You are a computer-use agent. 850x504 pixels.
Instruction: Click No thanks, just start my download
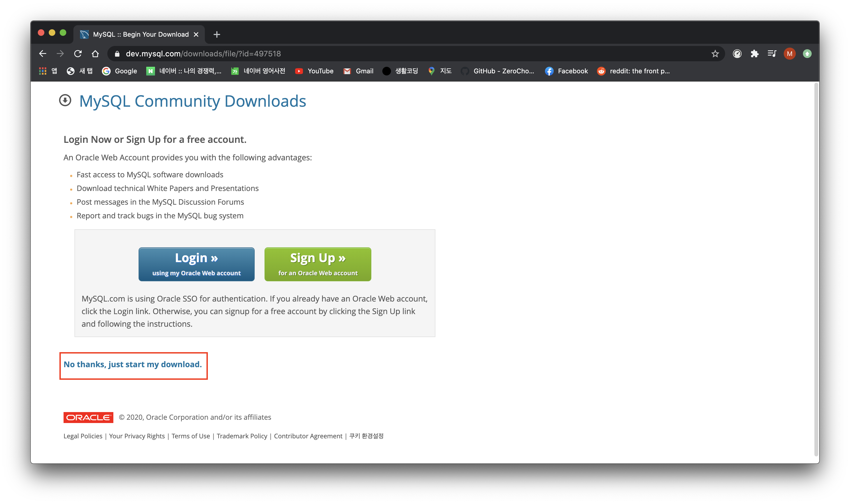(133, 364)
